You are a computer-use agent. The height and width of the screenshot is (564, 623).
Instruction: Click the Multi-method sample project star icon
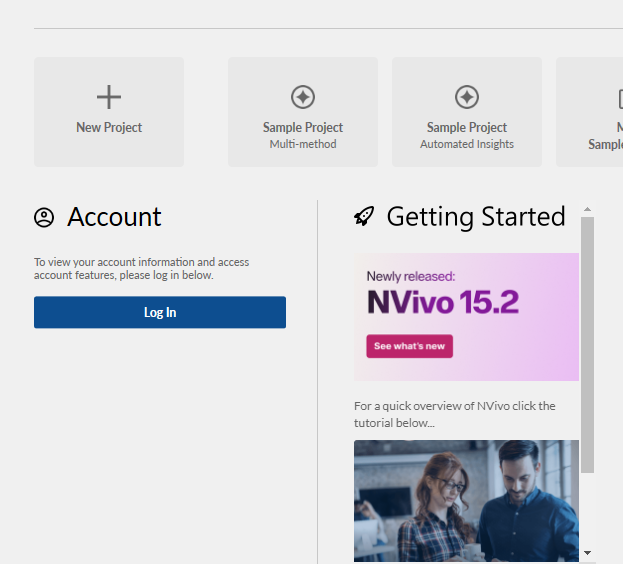point(303,97)
